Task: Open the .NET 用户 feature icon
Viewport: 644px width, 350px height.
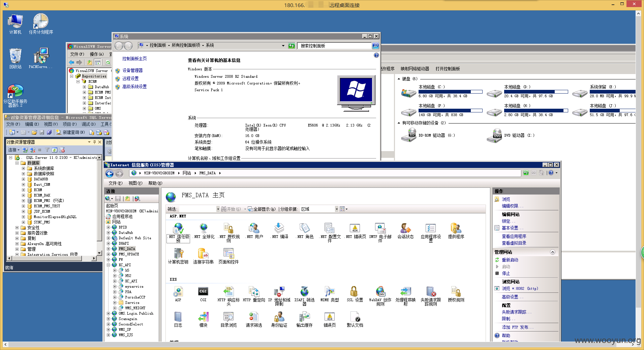Action: pos(254,231)
